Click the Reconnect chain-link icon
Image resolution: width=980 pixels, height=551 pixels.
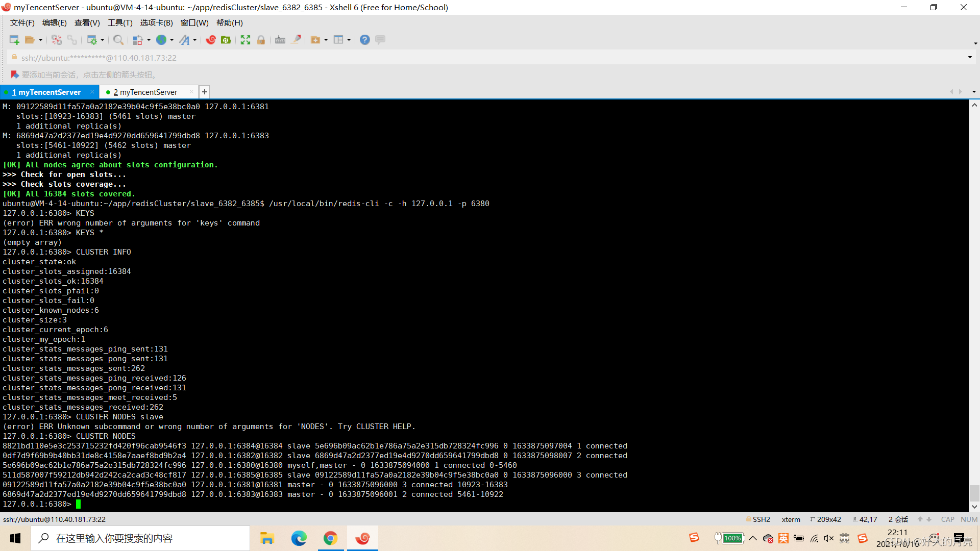(72, 40)
